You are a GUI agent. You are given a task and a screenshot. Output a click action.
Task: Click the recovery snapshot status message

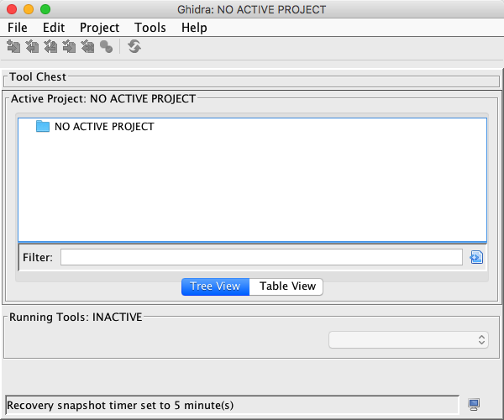120,406
